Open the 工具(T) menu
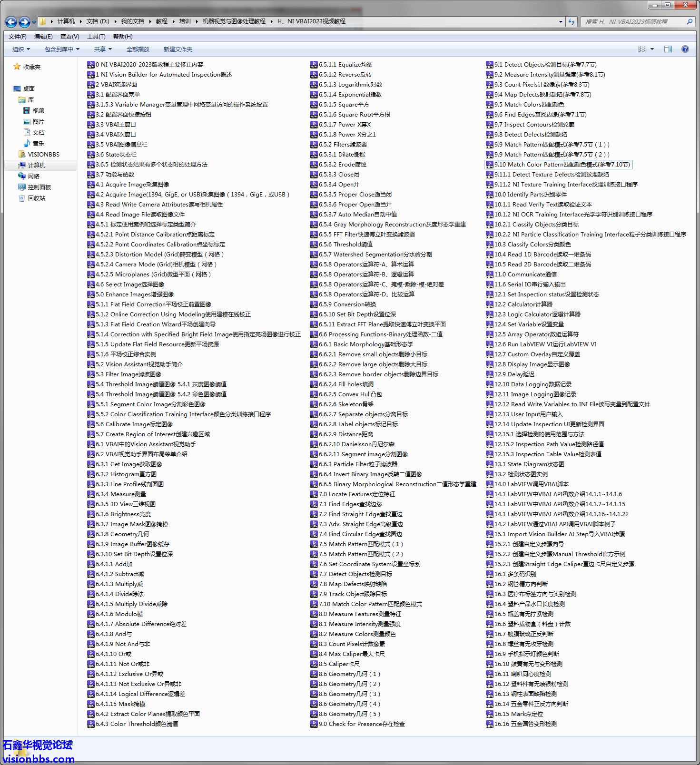 96,37
